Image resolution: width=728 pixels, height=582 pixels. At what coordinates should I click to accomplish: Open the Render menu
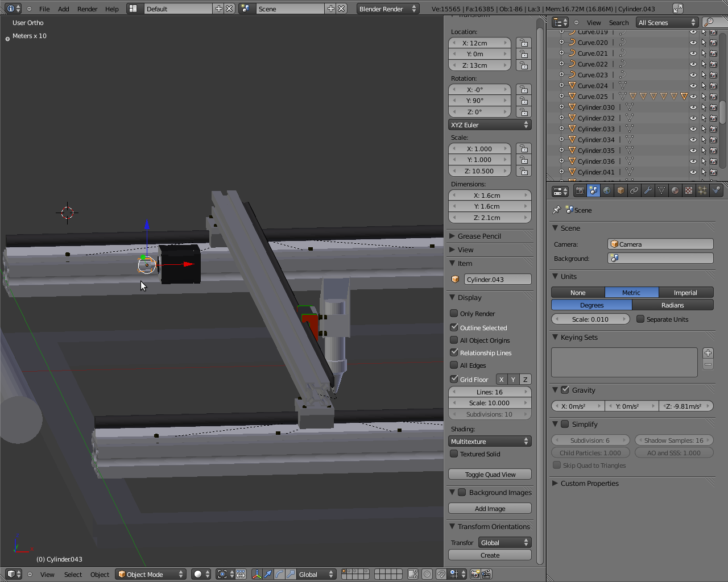click(88, 9)
